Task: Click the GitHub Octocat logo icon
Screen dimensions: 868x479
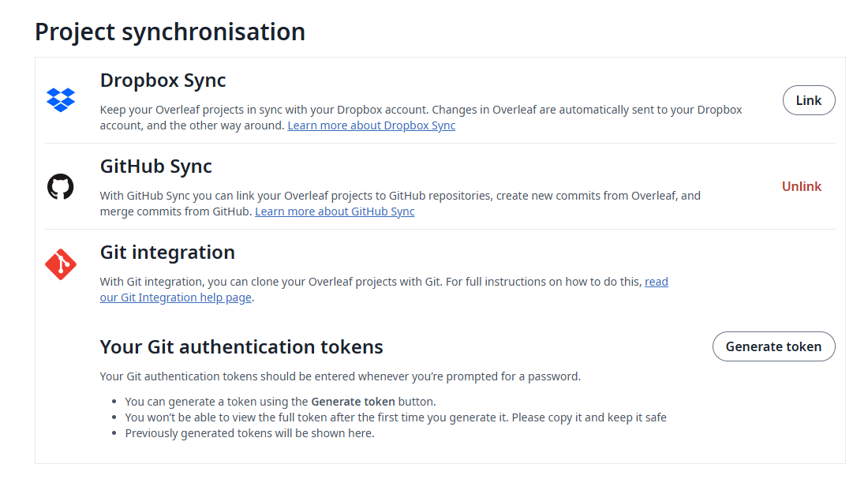Action: click(60, 186)
